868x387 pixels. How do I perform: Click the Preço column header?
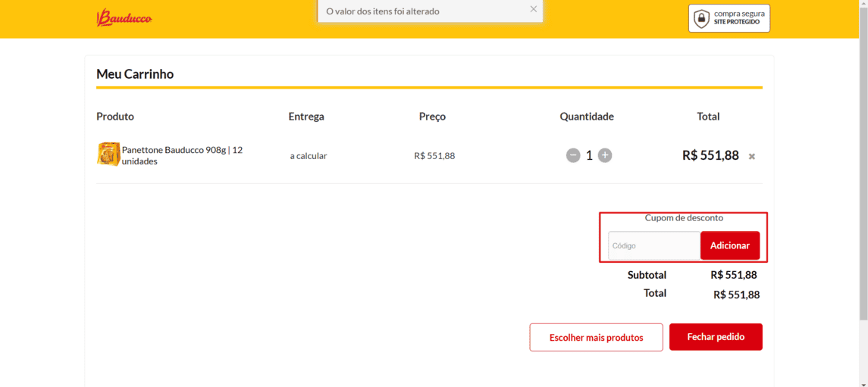tap(432, 117)
